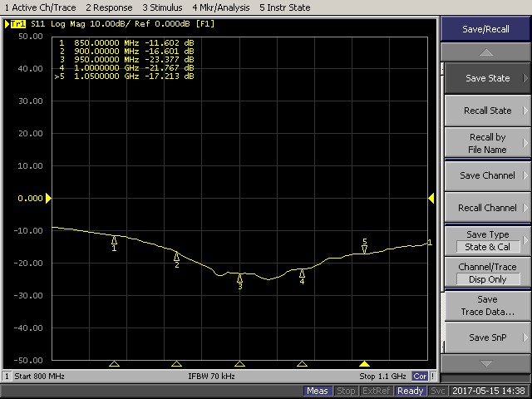532x399 pixels.
Task: Open the Save State submenu
Action: click(487, 78)
